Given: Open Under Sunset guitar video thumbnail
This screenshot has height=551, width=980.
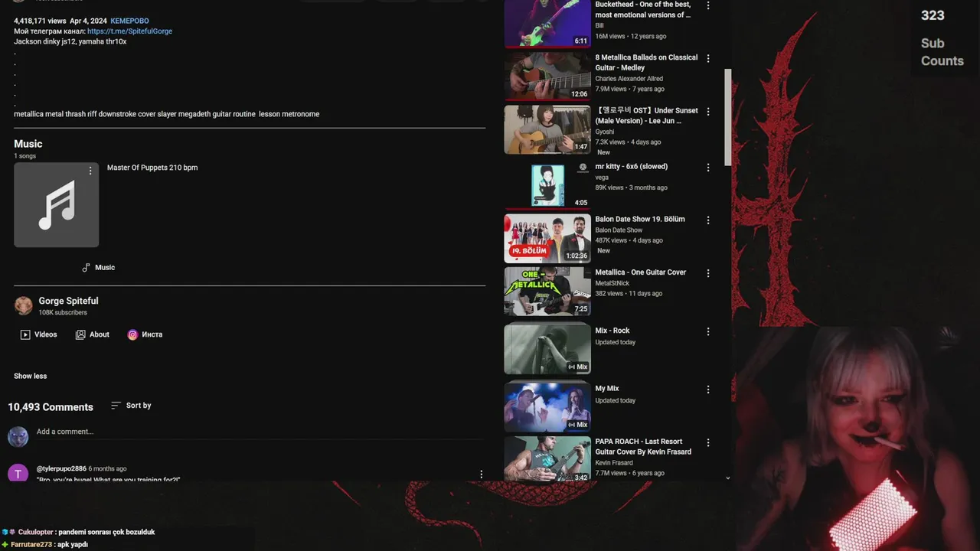Looking at the screenshot, I should pyautogui.click(x=547, y=129).
